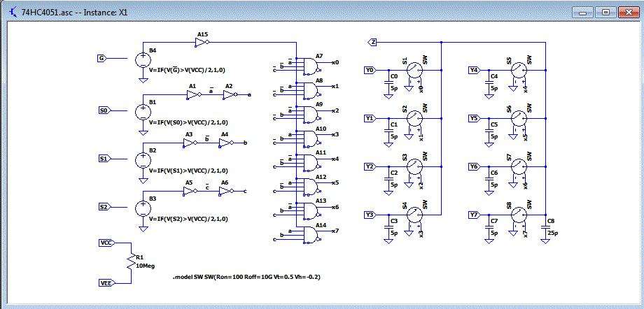
Task: Click the LTspice icon in title bar
Action: (x=13, y=12)
